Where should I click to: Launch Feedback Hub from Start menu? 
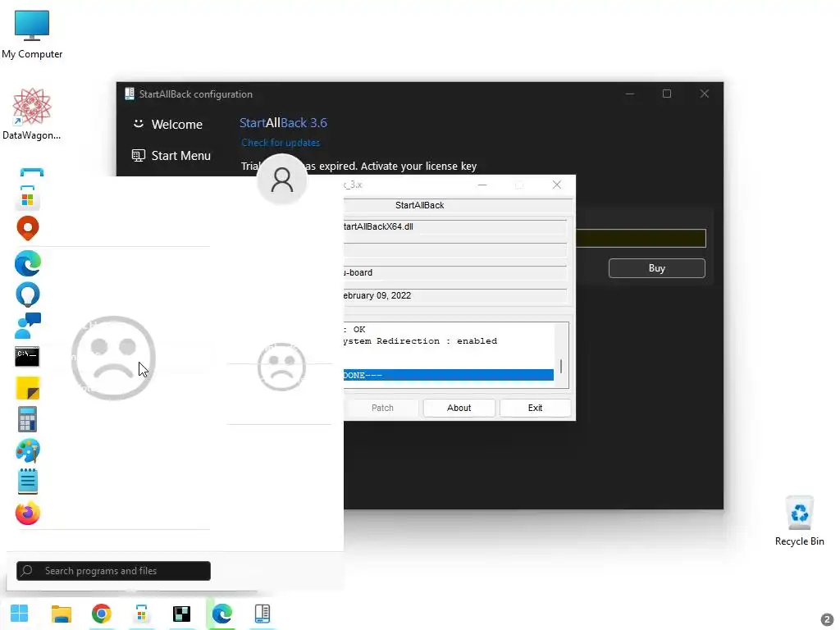(x=28, y=326)
